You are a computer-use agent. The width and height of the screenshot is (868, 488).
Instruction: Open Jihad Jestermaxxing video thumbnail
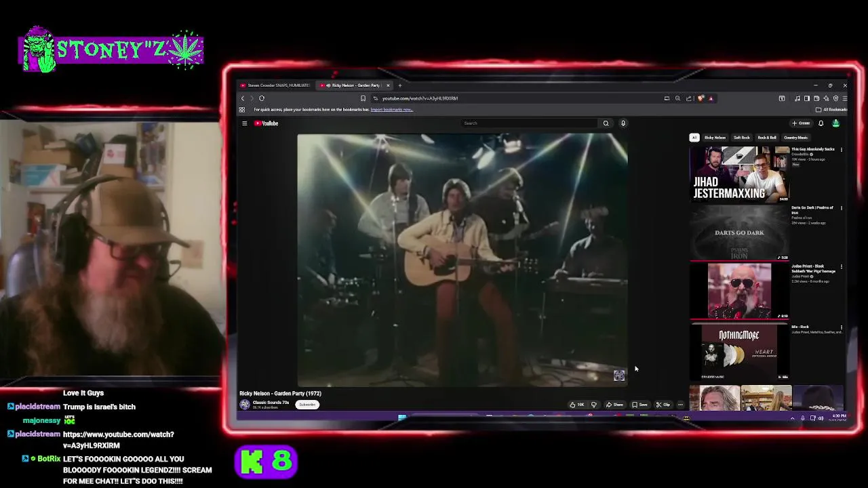click(740, 174)
